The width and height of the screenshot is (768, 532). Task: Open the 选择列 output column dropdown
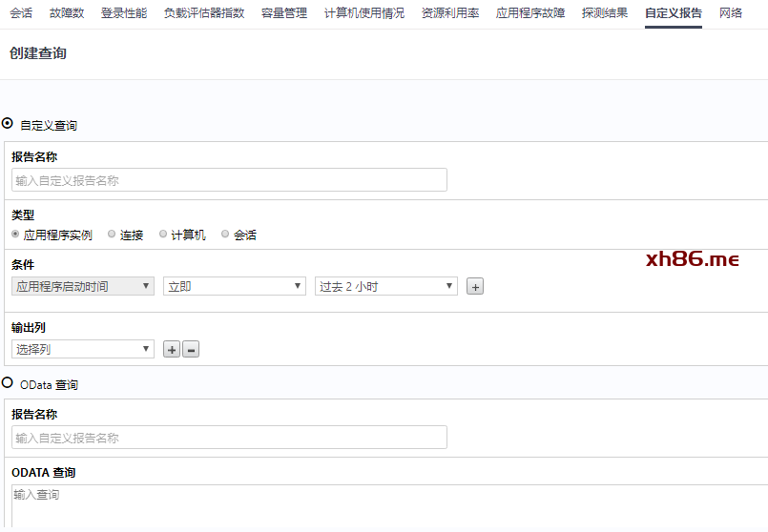(83, 350)
